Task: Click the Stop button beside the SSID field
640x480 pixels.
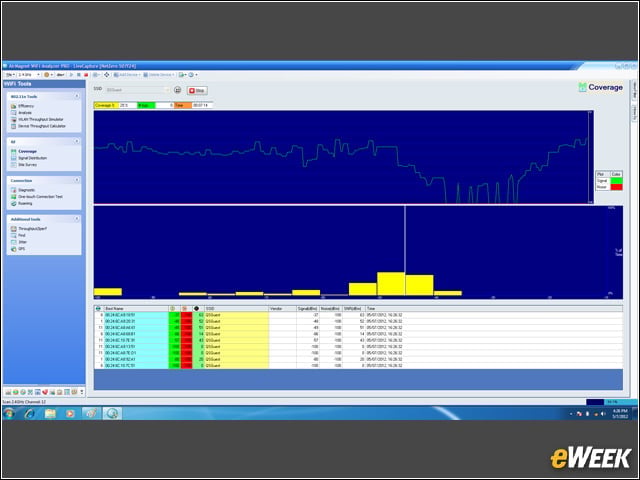Action: pyautogui.click(x=197, y=90)
